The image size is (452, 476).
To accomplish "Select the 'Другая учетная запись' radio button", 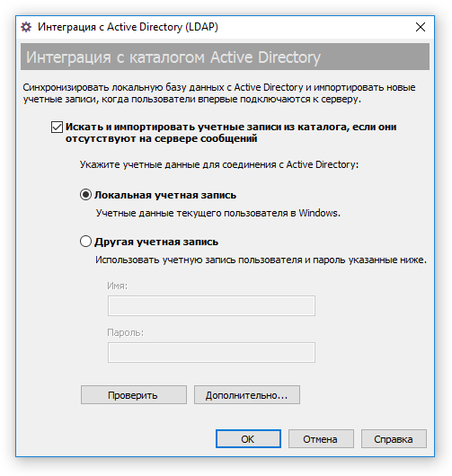I will 85,242.
